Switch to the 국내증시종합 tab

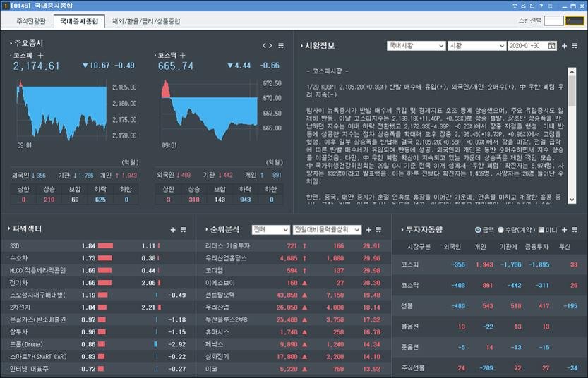click(x=79, y=21)
